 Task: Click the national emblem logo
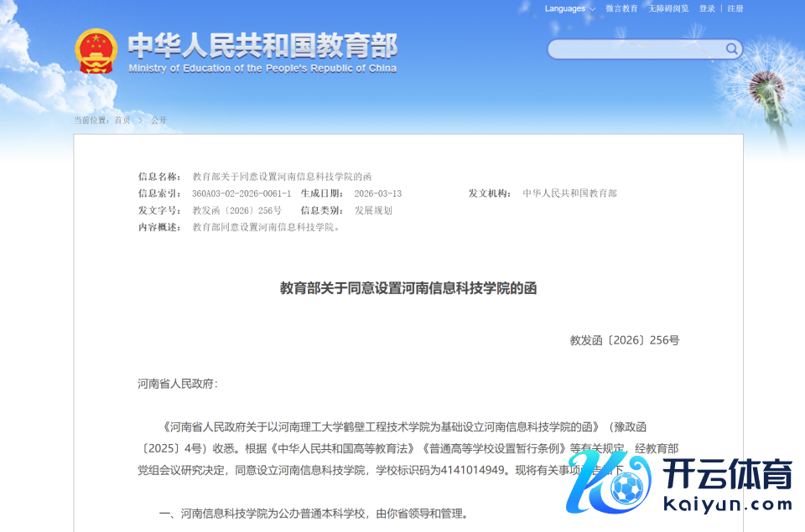tap(96, 52)
